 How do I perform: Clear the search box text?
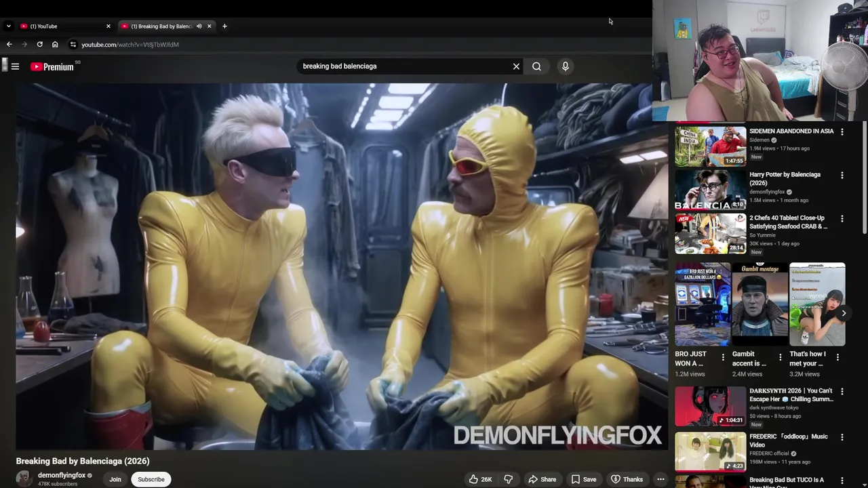click(x=516, y=66)
